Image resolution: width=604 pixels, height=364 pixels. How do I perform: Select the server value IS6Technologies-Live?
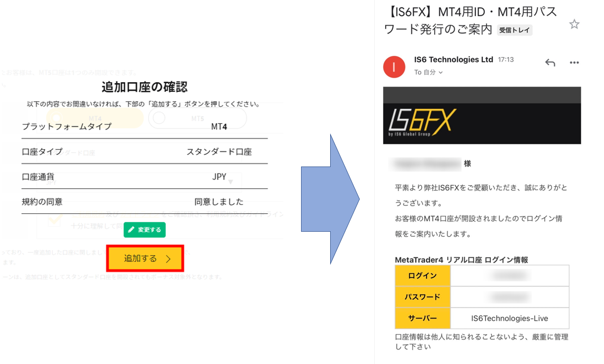tap(510, 318)
